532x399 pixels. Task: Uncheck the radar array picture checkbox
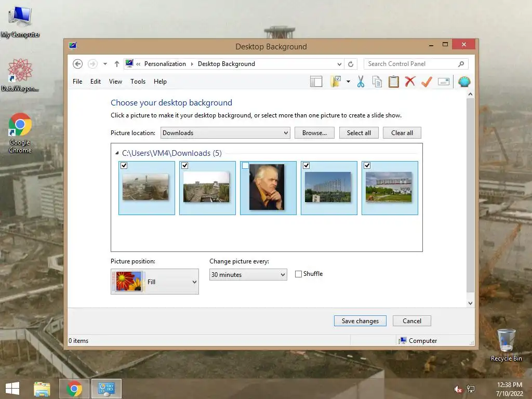(x=306, y=166)
